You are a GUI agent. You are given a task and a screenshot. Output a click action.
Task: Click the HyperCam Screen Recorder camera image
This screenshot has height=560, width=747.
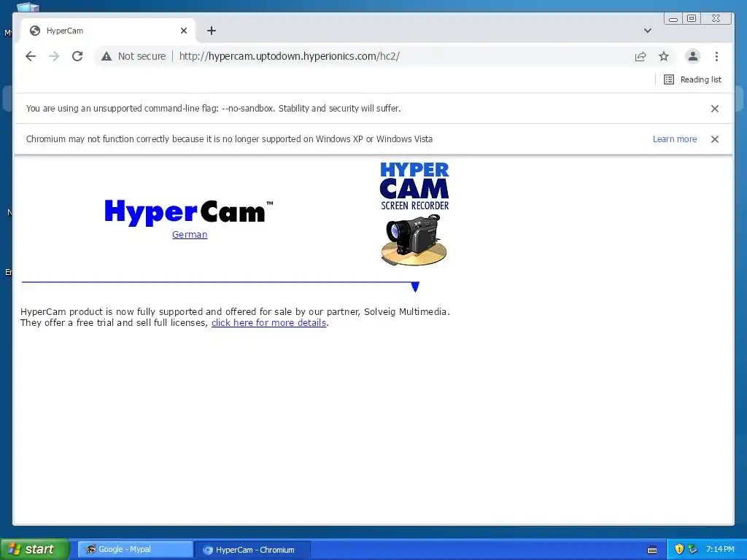tap(414, 214)
